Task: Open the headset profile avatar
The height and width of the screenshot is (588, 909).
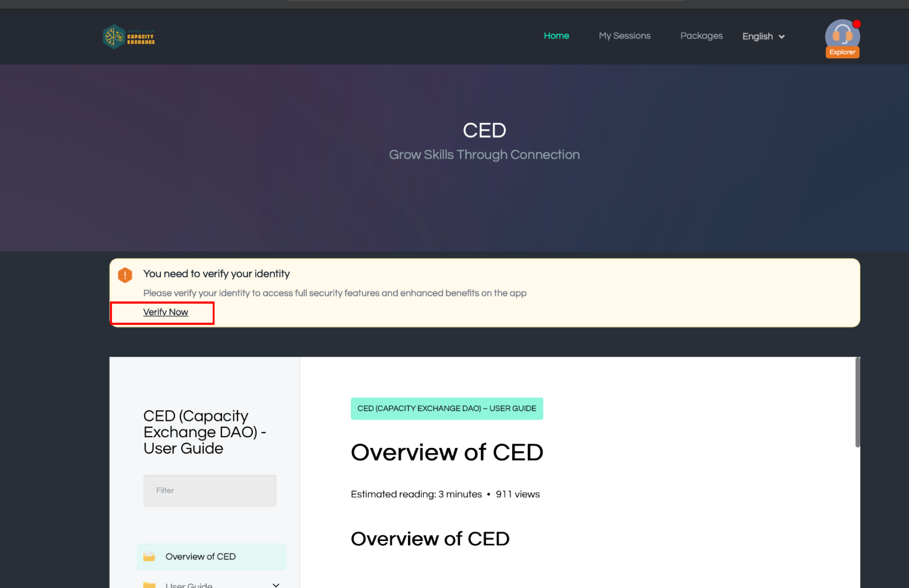Action: [842, 34]
